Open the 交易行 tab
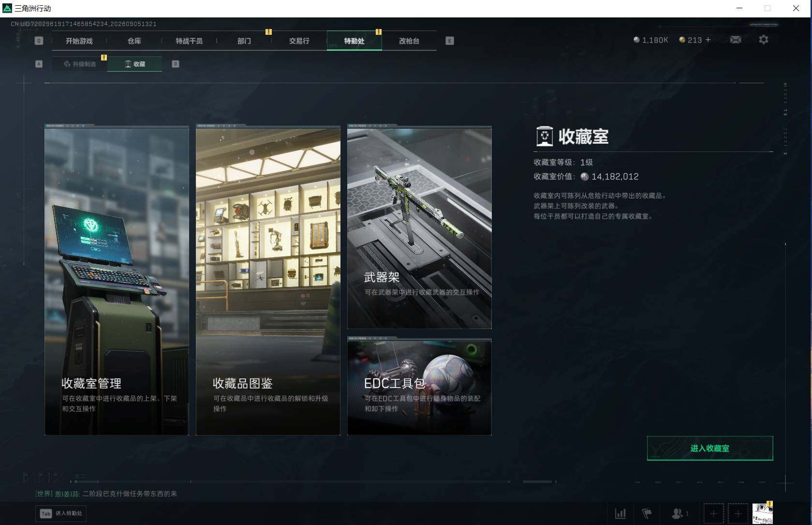 click(x=299, y=41)
